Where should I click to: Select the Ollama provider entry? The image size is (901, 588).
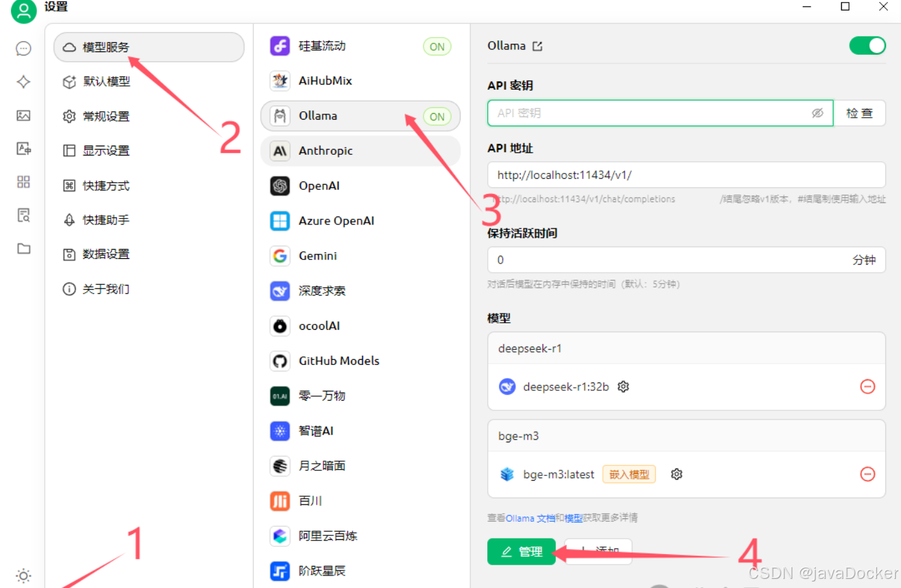click(360, 116)
